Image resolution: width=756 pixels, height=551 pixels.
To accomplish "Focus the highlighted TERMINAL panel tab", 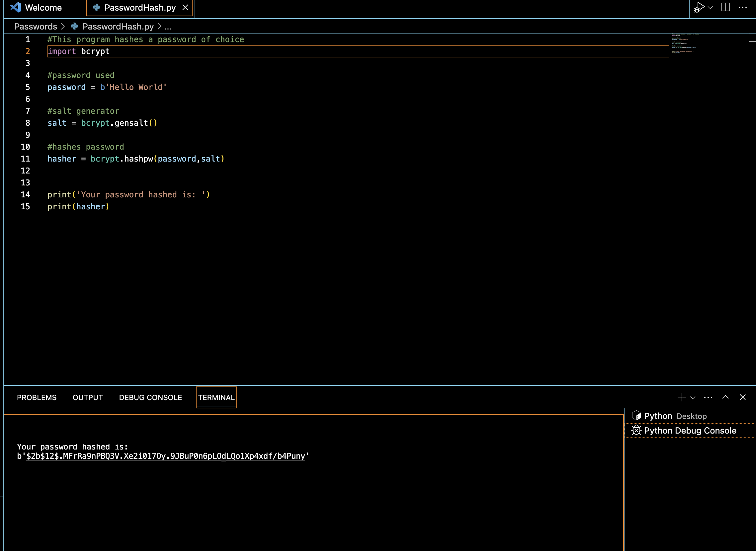I will [216, 397].
